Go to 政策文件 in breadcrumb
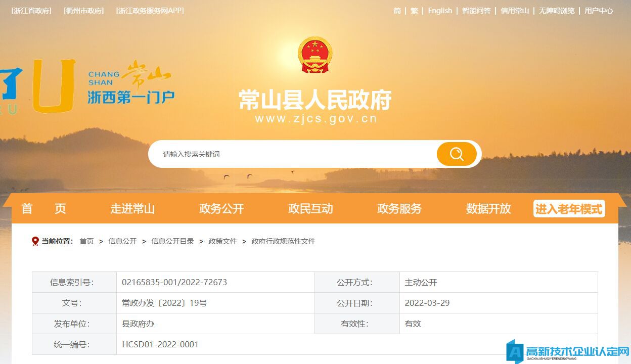The width and height of the screenshot is (631, 364). pyautogui.click(x=222, y=242)
